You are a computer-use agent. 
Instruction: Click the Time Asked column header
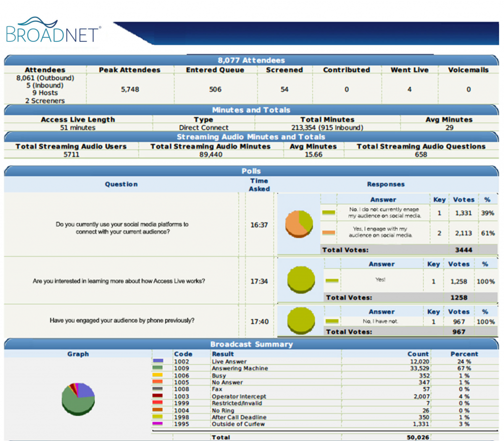(x=259, y=185)
